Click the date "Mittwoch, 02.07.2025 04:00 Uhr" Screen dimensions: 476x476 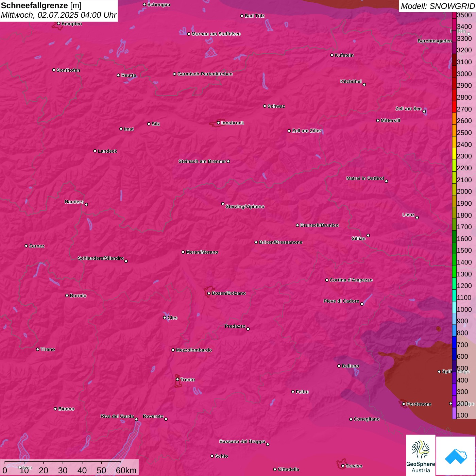click(58, 15)
